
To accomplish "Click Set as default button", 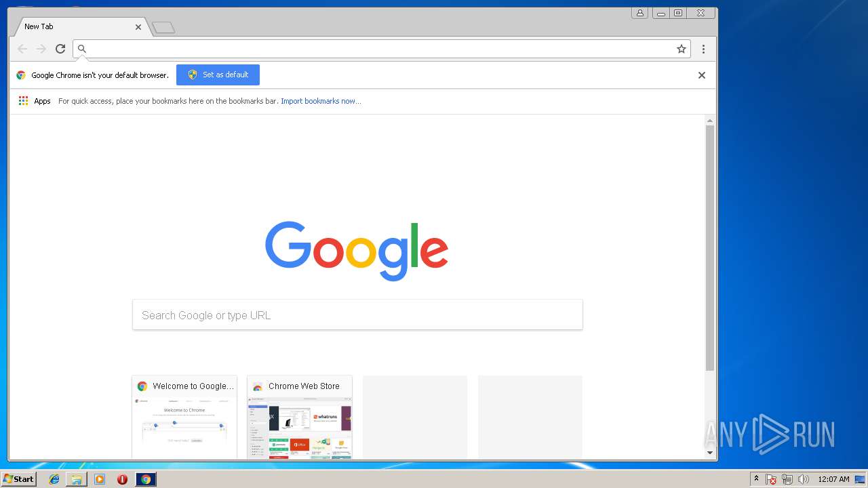I will [x=218, y=75].
